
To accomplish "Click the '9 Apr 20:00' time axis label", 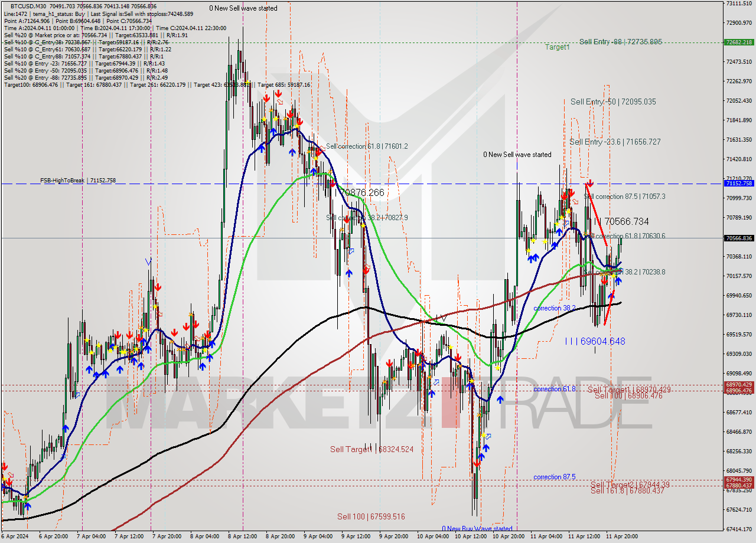I will [x=393, y=537].
